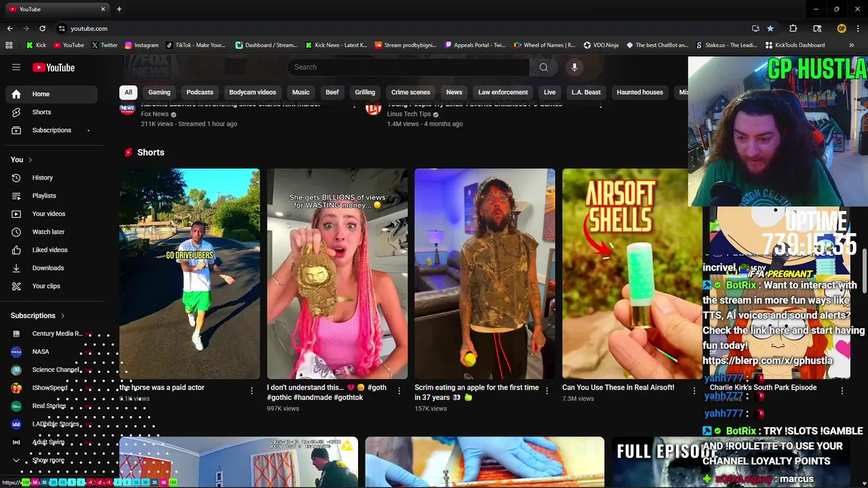Viewport: 868px width, 488px height.
Task: Expand the You section chevron
Action: point(31,160)
